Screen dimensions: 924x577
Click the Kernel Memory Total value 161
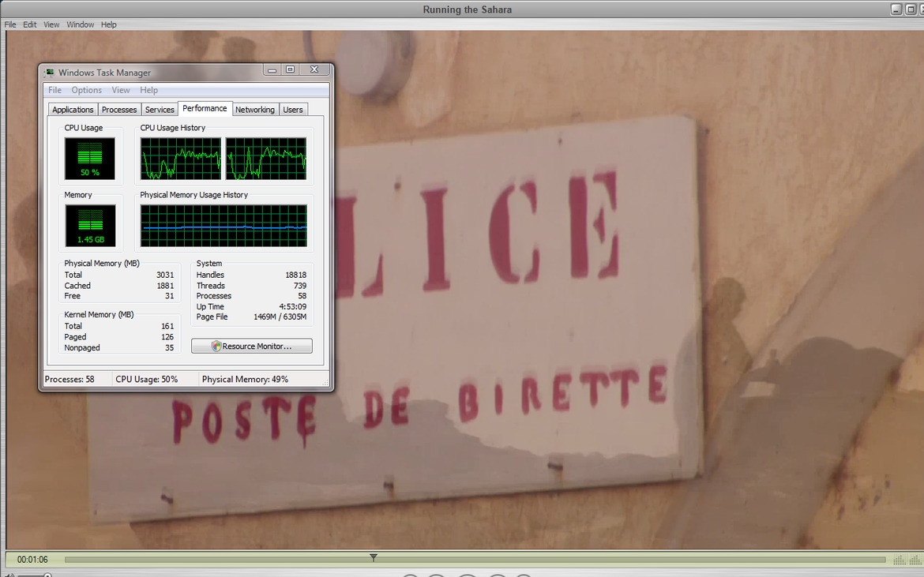pyautogui.click(x=167, y=326)
